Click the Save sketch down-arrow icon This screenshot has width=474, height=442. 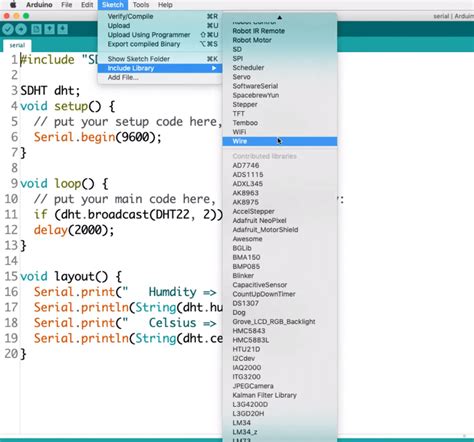click(x=62, y=29)
